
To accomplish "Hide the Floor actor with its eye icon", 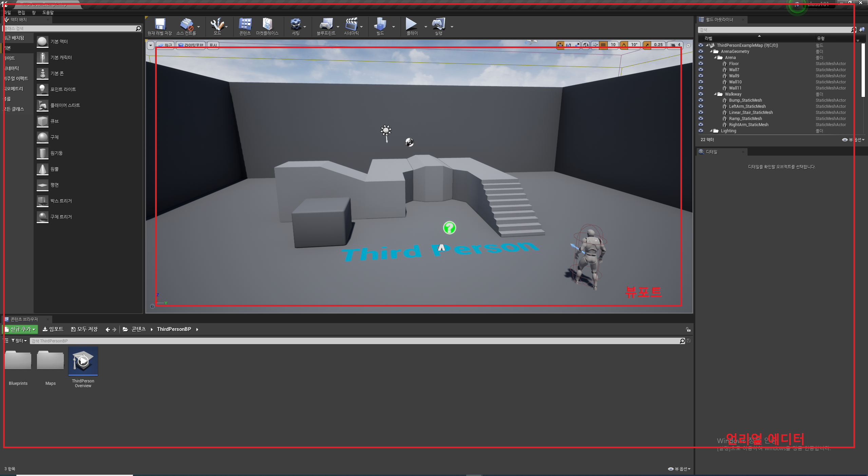I will coord(701,64).
